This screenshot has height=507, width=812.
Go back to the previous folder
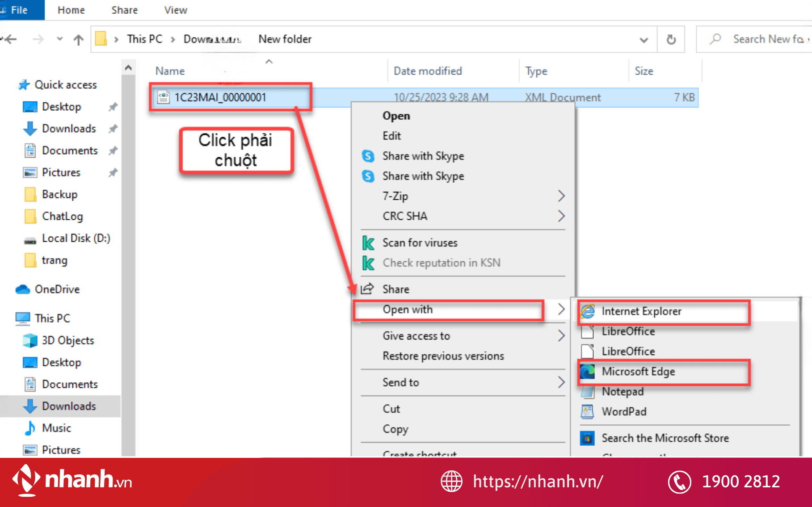10,39
